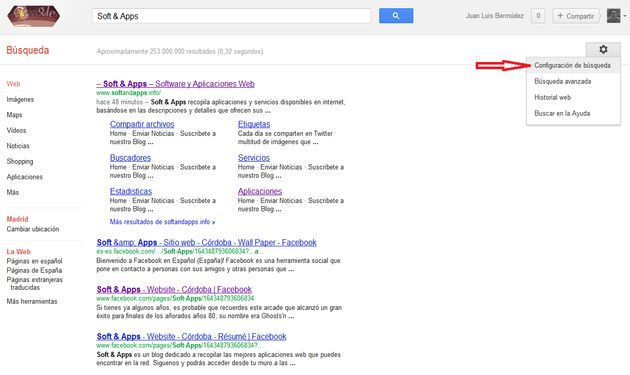The height and width of the screenshot is (375, 630).
Task: Switch to Imágenes results
Action: coord(20,100)
